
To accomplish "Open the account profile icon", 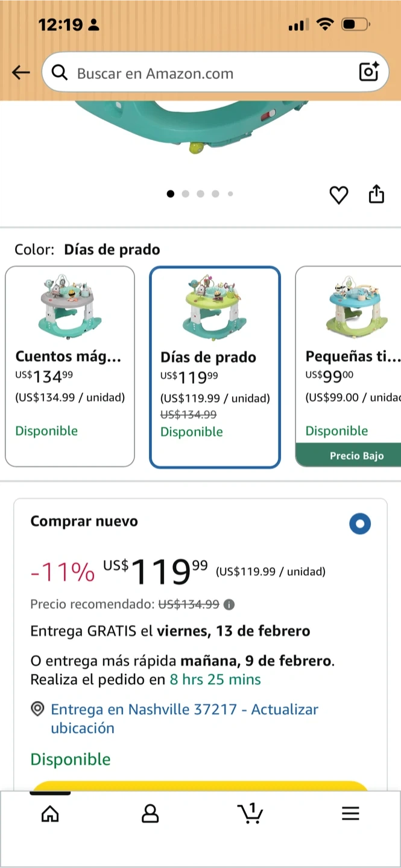I will coord(150,814).
